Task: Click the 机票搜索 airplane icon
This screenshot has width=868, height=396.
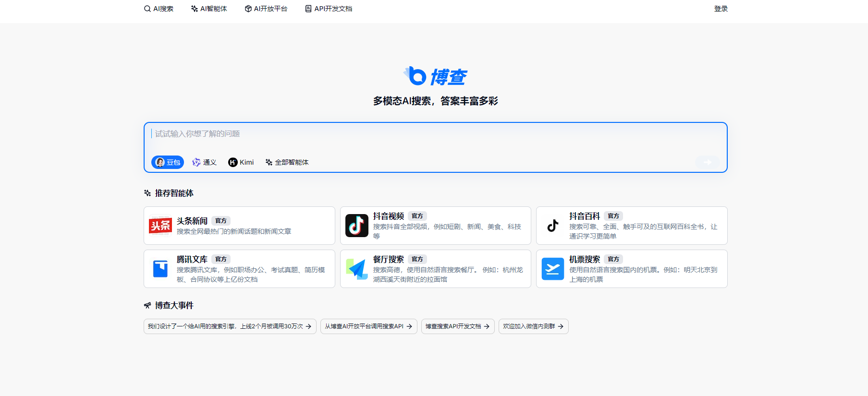Action: click(x=553, y=269)
